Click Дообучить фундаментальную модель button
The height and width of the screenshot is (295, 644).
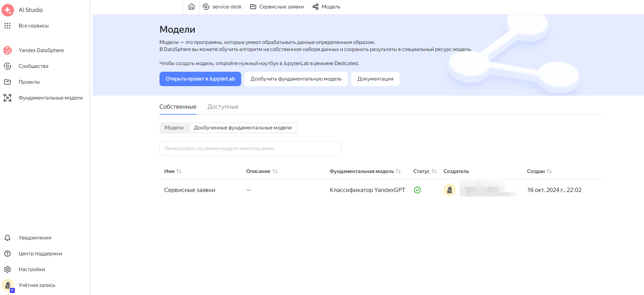coord(296,79)
